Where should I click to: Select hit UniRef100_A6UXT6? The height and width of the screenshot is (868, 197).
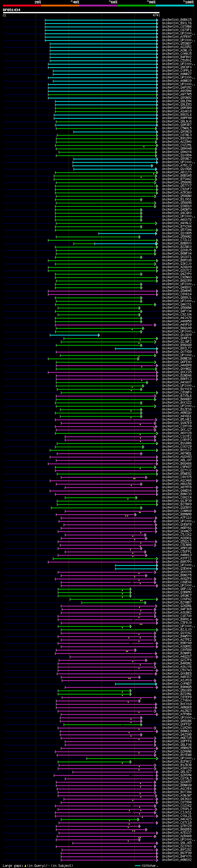[x=177, y=220]
